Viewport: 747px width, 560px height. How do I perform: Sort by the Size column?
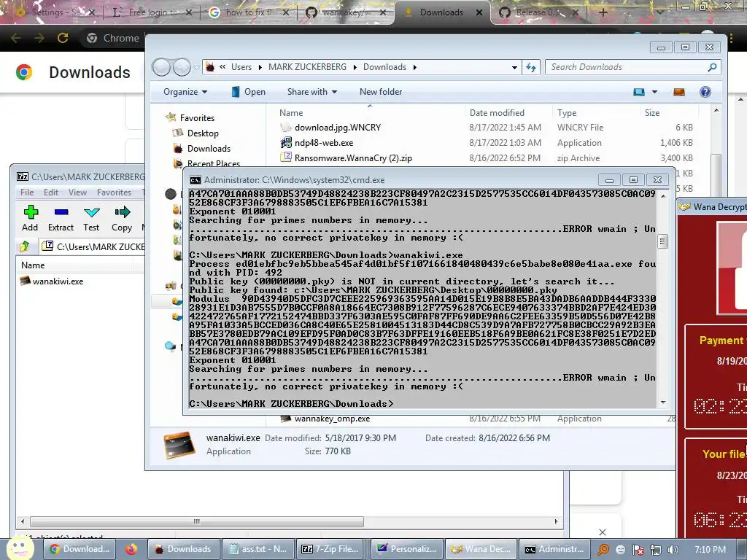point(652,113)
